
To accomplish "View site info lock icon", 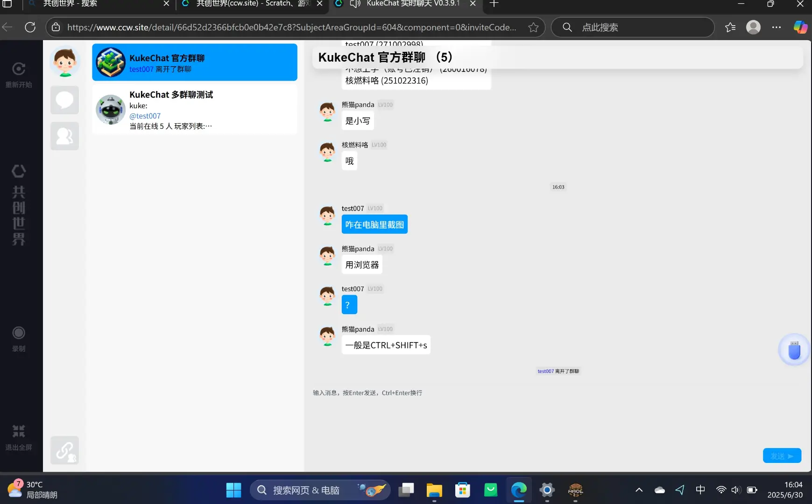I will [56, 27].
